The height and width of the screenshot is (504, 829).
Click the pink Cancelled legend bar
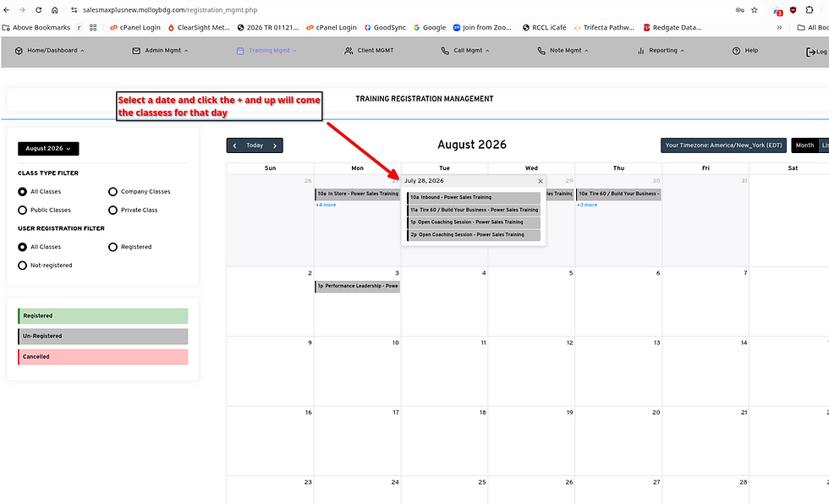click(102, 357)
